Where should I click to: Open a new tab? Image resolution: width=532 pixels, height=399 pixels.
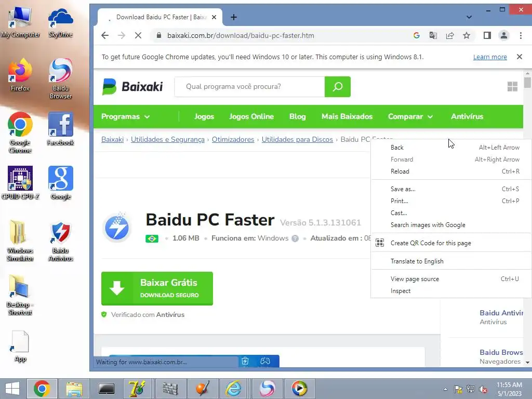tap(234, 17)
